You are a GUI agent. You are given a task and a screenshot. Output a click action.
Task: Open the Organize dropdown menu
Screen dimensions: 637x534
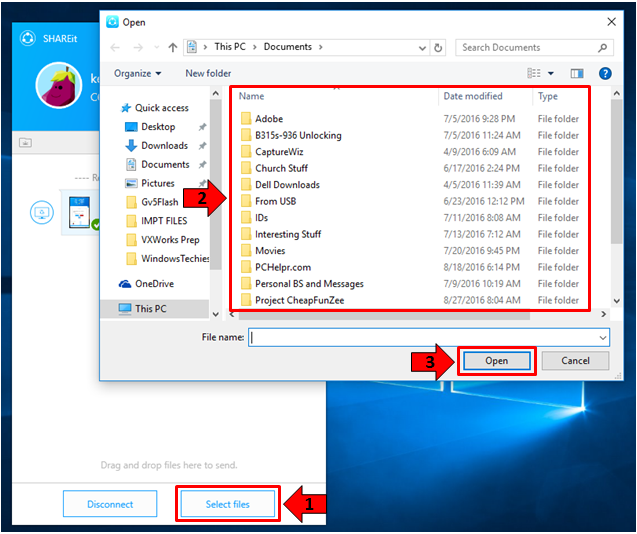(x=138, y=73)
